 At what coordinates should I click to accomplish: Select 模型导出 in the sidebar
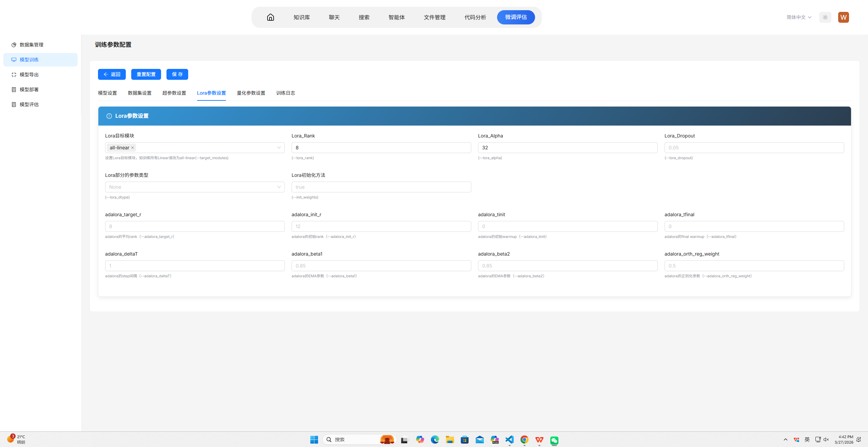tap(29, 75)
